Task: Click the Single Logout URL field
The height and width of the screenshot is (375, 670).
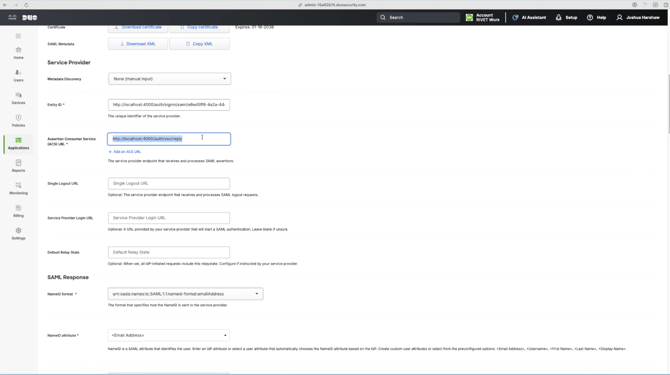Action: (x=169, y=183)
